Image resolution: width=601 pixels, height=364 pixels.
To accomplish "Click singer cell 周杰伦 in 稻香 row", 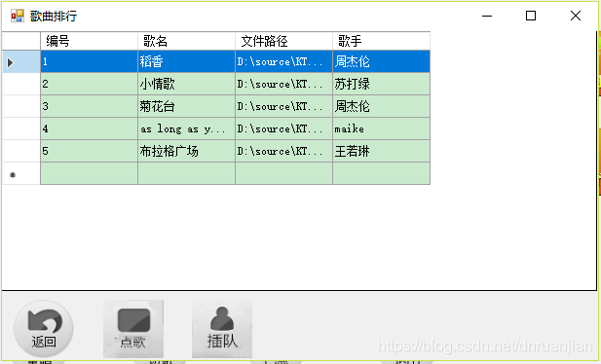I will coord(381,61).
